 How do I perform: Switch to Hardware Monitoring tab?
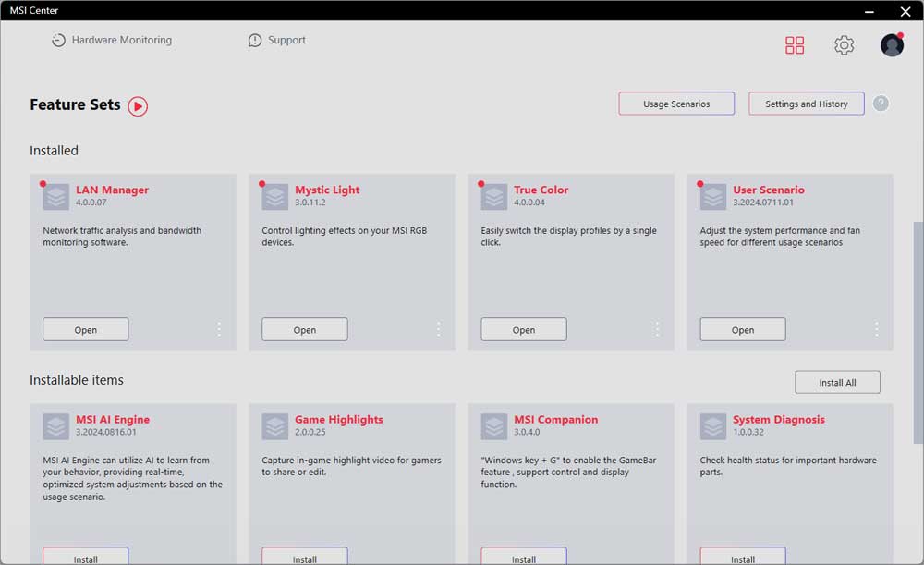click(x=112, y=41)
